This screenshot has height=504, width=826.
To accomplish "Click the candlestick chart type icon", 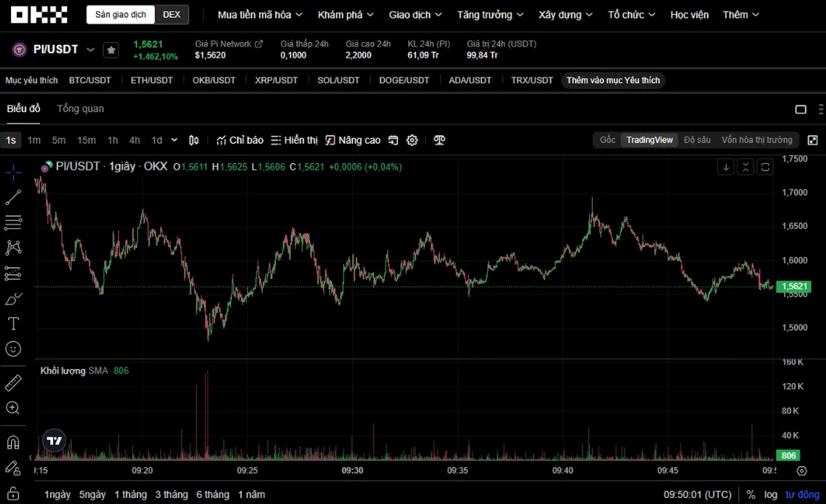I will [194, 140].
